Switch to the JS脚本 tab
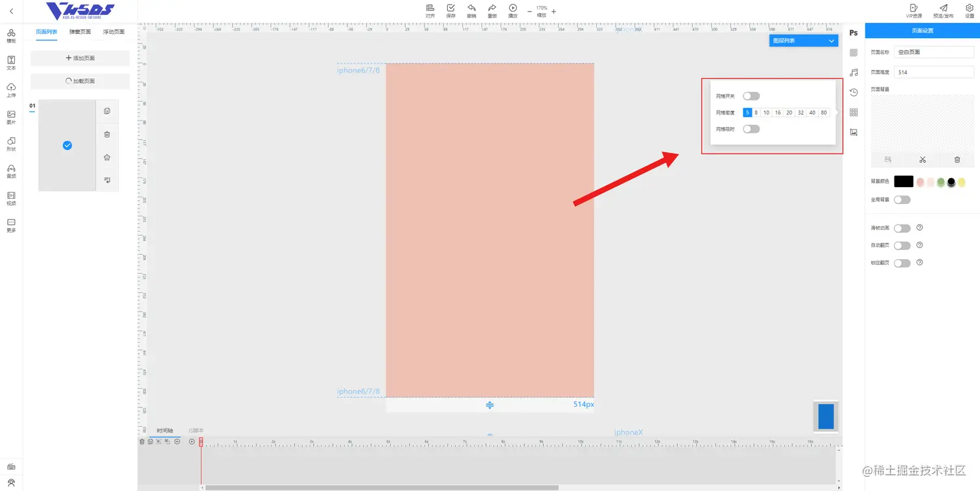This screenshot has height=491, width=980. click(x=196, y=431)
